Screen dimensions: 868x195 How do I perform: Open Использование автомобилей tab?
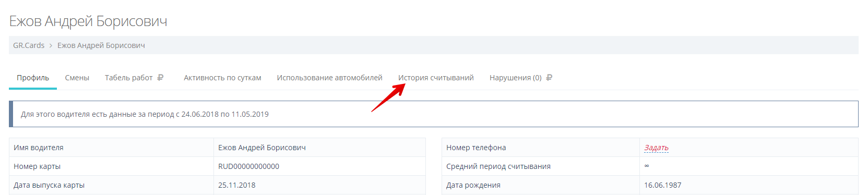click(330, 78)
